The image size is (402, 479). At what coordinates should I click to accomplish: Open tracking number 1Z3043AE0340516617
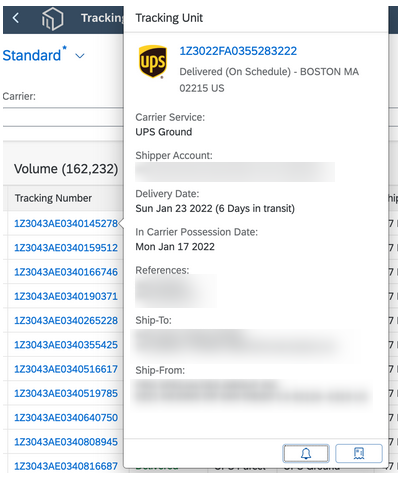tap(66, 369)
